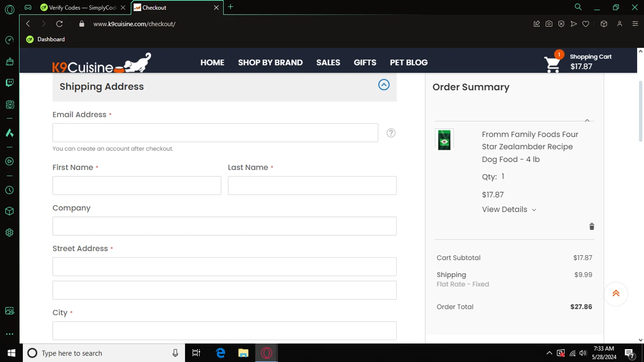
Task: Open the profile icon in the toolbar
Action: [620, 24]
